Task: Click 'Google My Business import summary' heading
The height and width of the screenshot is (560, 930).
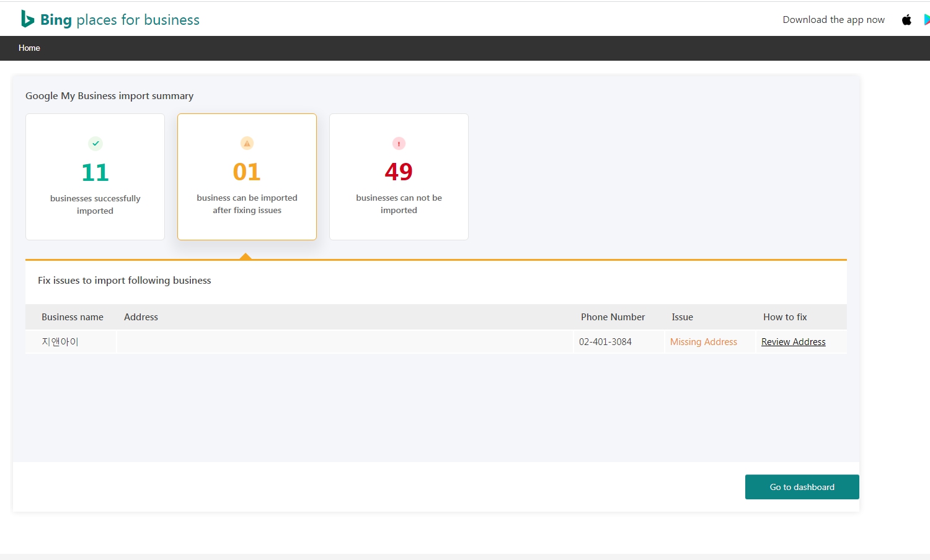Action: [109, 96]
